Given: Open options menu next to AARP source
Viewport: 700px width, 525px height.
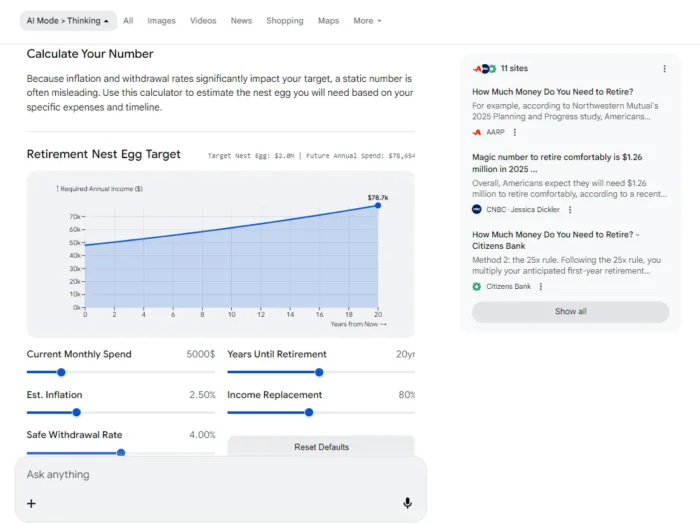Looking at the screenshot, I should 515,132.
